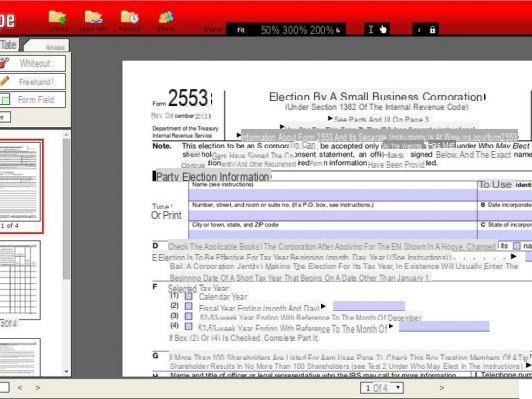This screenshot has height=399, width=532.
Task: Check box (4) 52-53-week year month of
Action: click(x=188, y=326)
